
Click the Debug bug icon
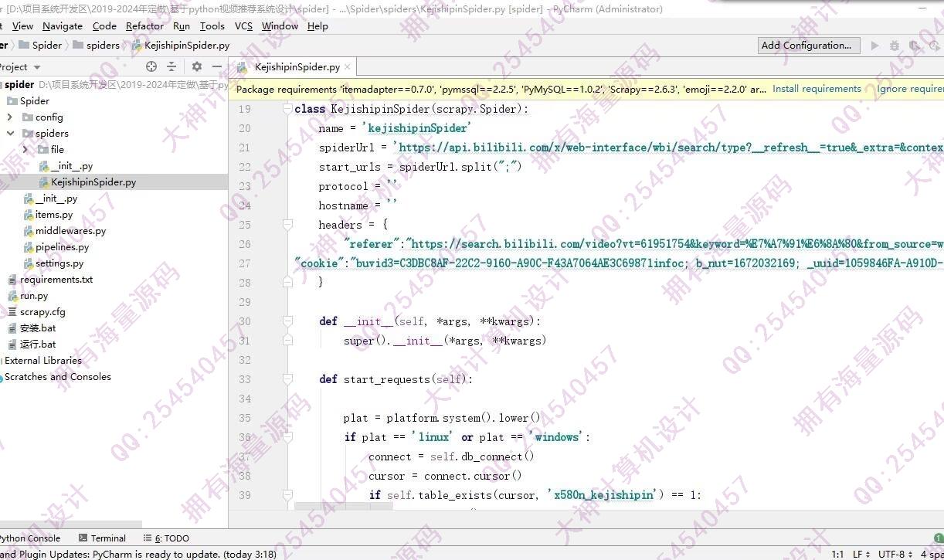(x=895, y=46)
